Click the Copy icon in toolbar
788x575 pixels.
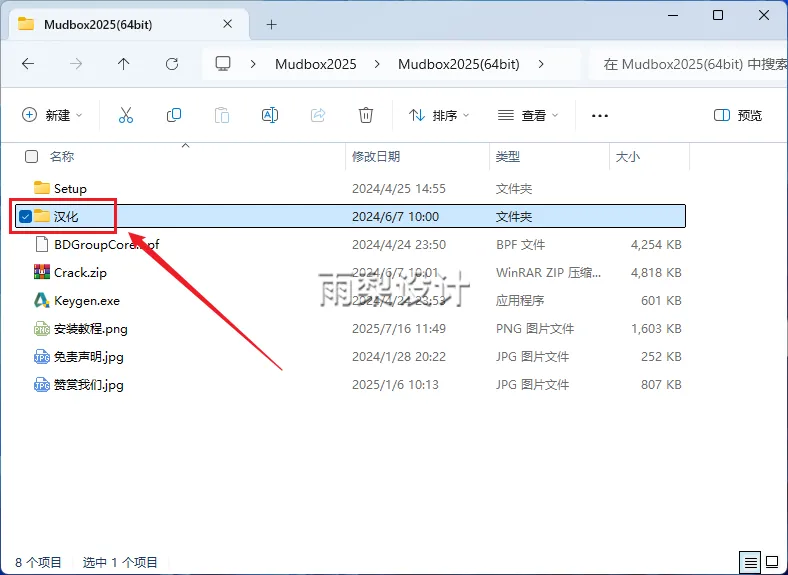tap(174, 116)
